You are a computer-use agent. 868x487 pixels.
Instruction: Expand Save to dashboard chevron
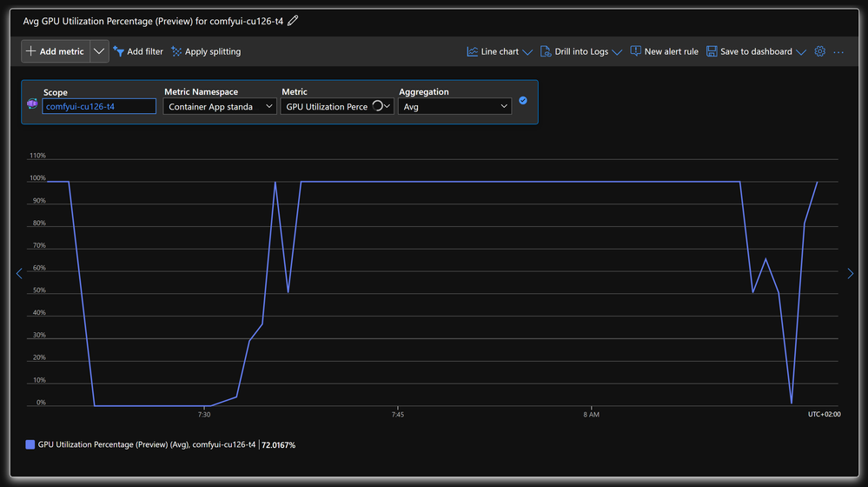[801, 52]
